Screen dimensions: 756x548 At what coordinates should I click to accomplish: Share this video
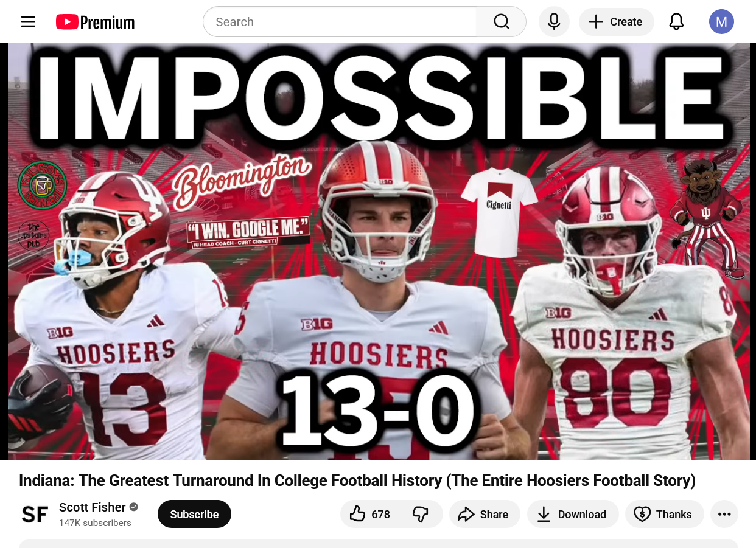(x=485, y=514)
